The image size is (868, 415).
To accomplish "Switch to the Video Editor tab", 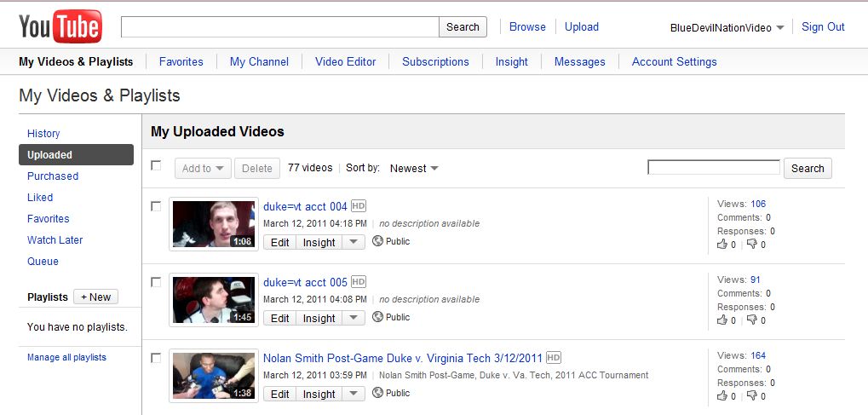I will [345, 61].
